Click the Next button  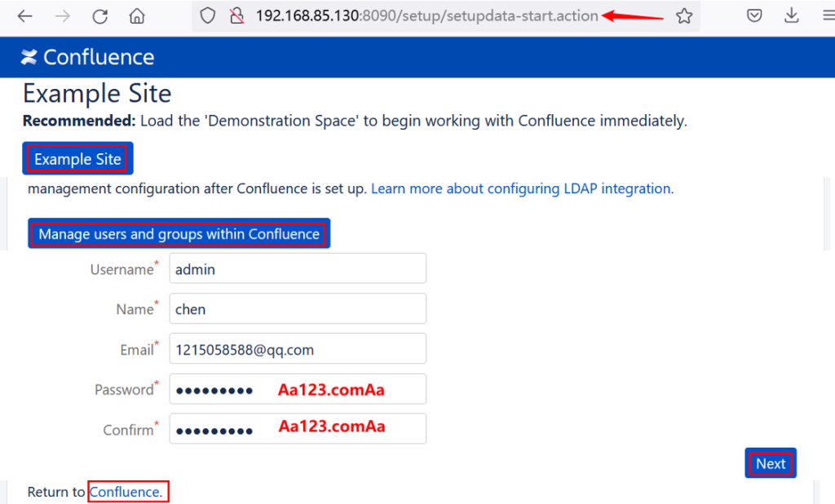pyautogui.click(x=771, y=463)
